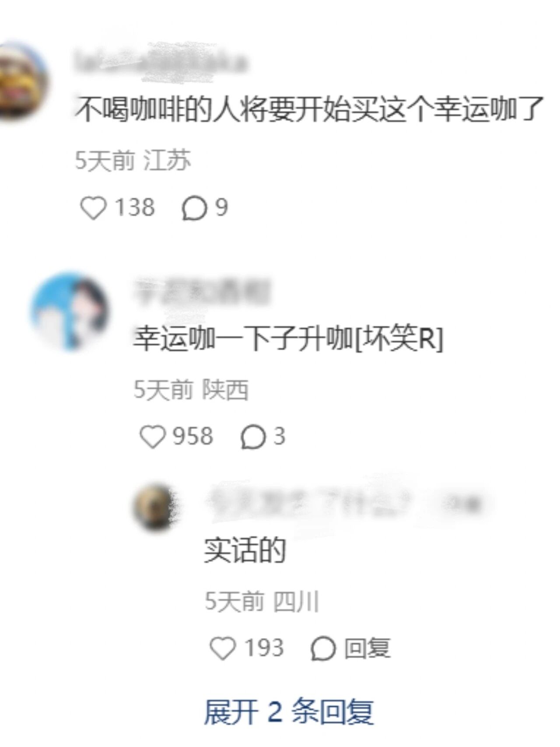
Task: Like the 幸运咖一下子升咖 comment
Action: click(152, 437)
